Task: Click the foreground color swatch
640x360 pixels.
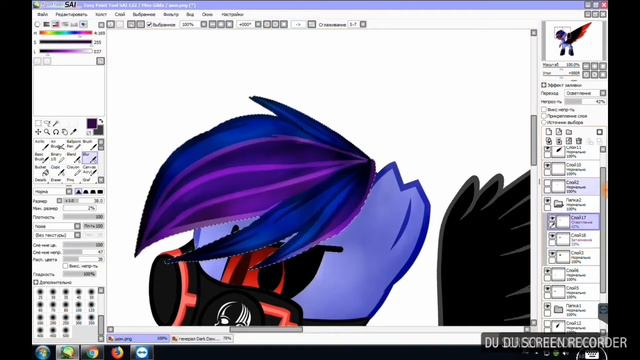Action: point(92,123)
